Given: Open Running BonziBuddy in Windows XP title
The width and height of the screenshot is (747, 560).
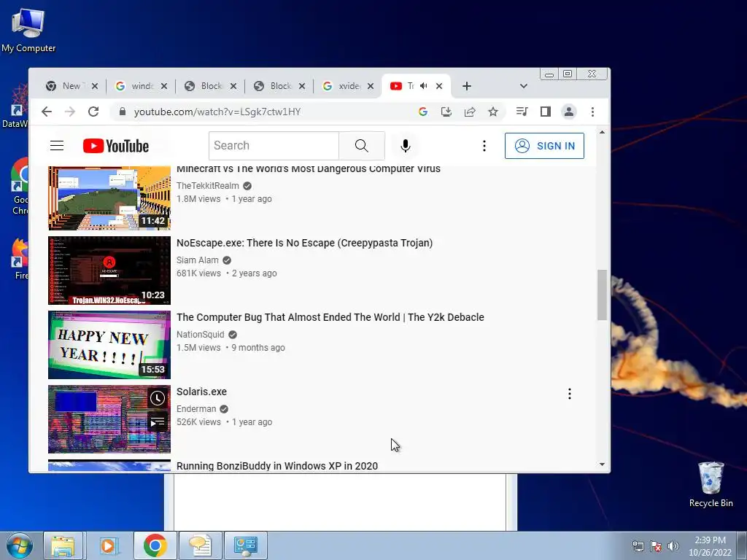Looking at the screenshot, I should point(276,466).
